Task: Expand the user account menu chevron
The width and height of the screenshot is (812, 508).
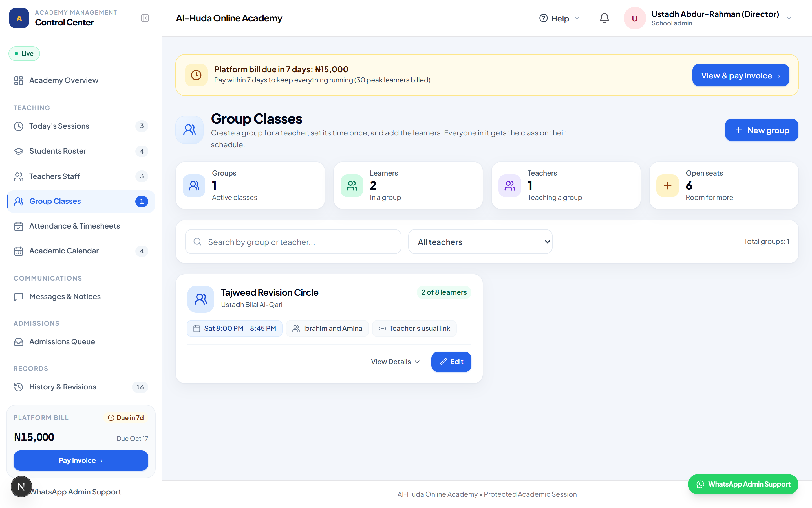Action: tap(789, 18)
